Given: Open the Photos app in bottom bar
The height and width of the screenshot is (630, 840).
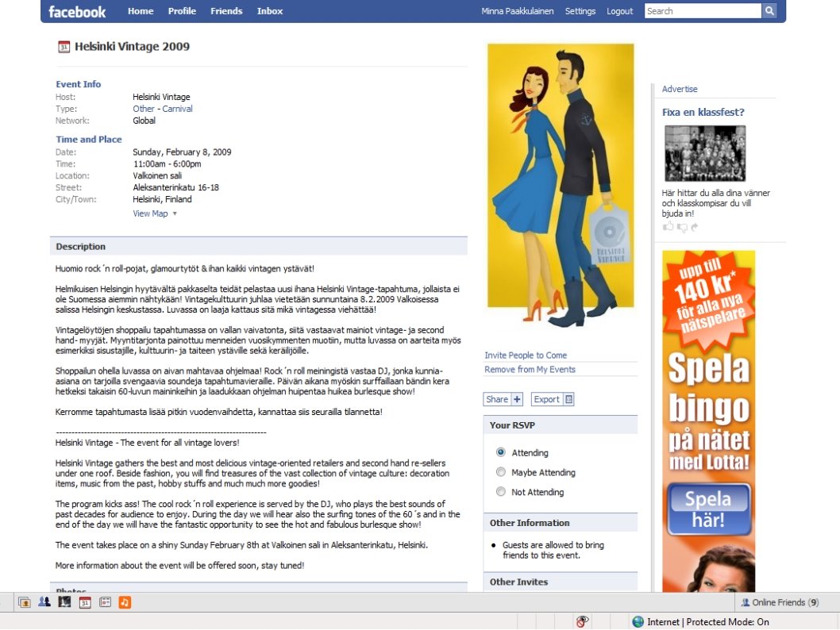Looking at the screenshot, I should point(24,602).
